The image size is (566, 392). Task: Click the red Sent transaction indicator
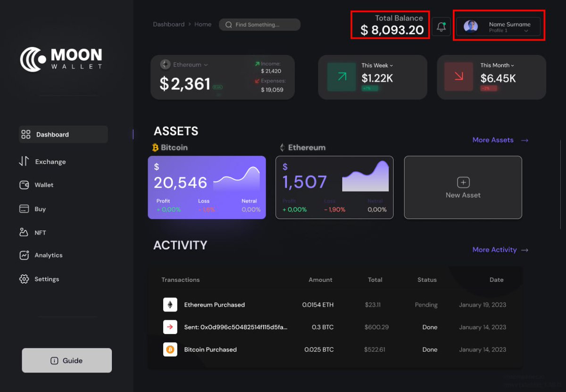[170, 327]
